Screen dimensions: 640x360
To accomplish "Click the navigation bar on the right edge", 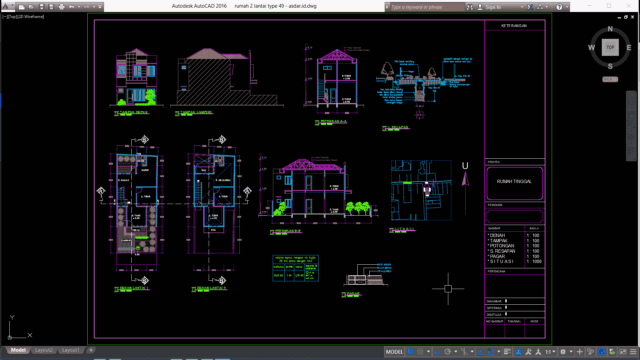I will pyautogui.click(x=631, y=126).
